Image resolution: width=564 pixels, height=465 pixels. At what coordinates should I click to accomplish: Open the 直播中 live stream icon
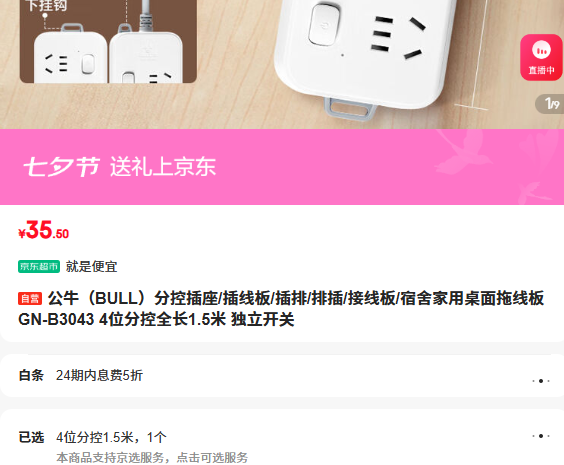(x=541, y=57)
